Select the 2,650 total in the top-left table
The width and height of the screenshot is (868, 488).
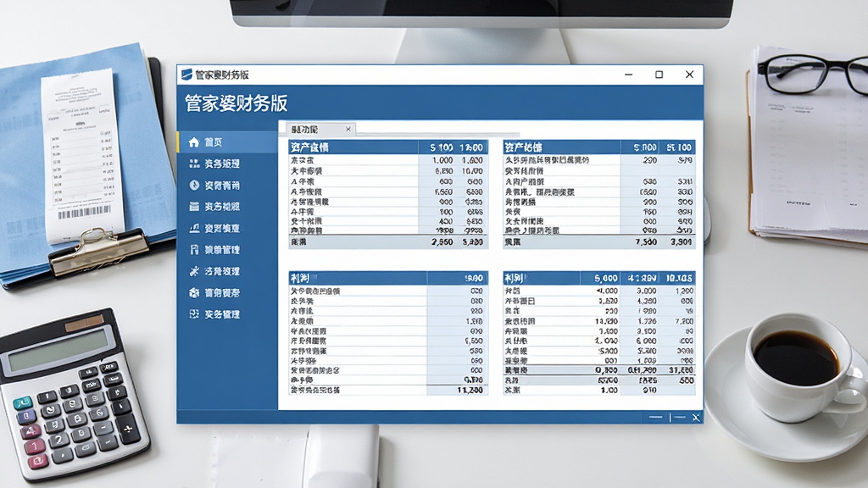point(442,241)
